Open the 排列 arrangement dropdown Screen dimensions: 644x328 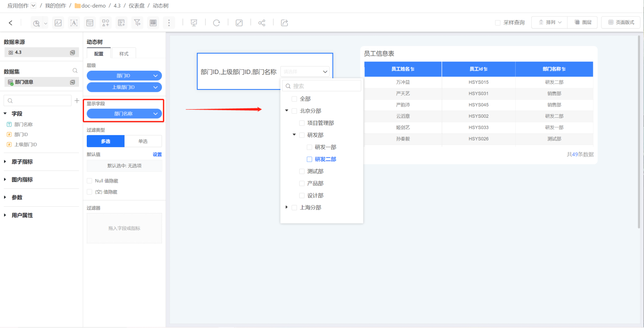[549, 22]
